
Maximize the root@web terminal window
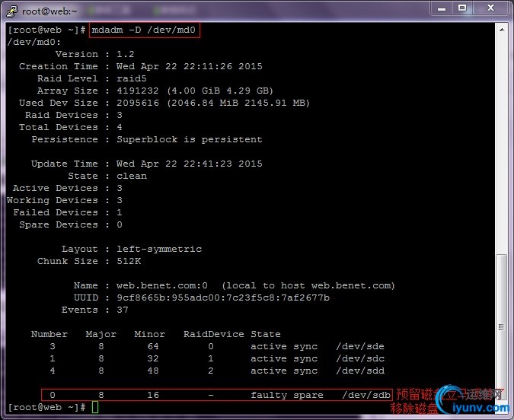click(462, 8)
